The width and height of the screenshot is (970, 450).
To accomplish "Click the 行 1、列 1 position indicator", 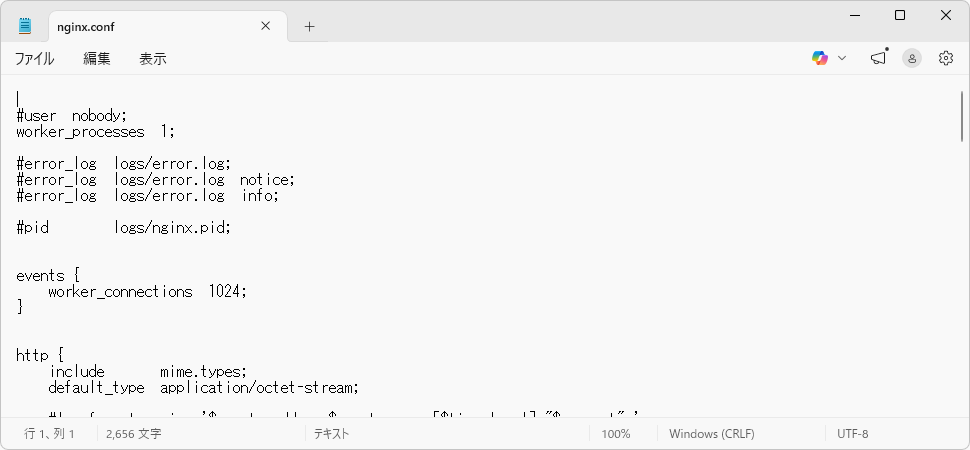I will [50, 434].
